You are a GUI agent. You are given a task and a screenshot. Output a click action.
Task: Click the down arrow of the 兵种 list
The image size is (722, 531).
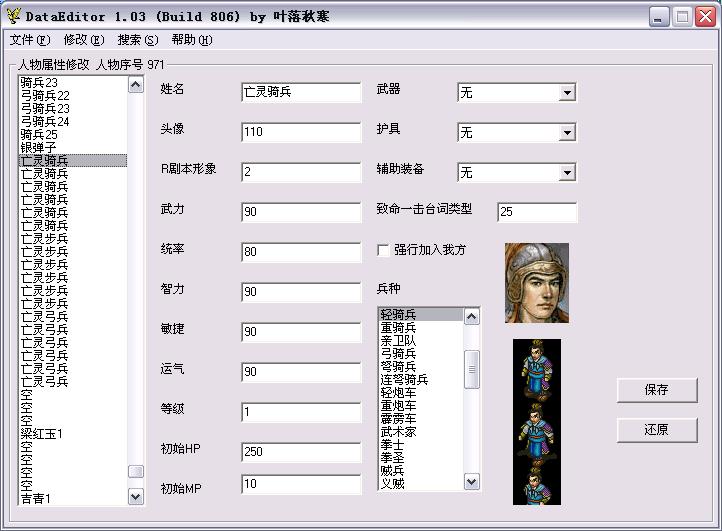pos(472,482)
